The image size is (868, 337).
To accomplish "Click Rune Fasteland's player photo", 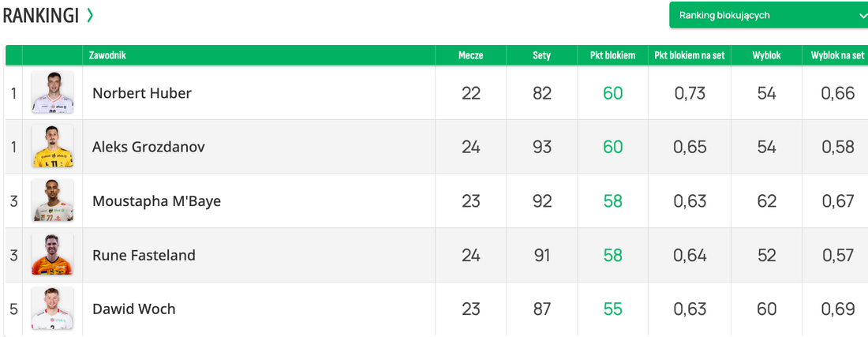I will pyautogui.click(x=52, y=255).
